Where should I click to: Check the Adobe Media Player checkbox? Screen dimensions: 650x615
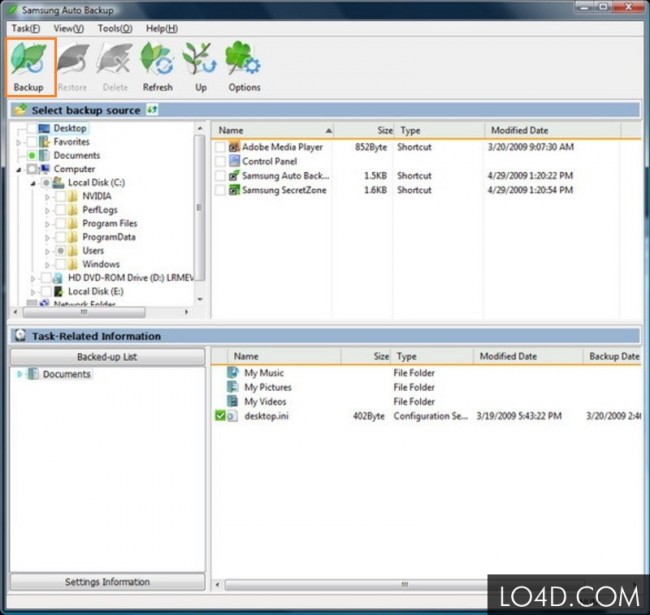[220, 147]
